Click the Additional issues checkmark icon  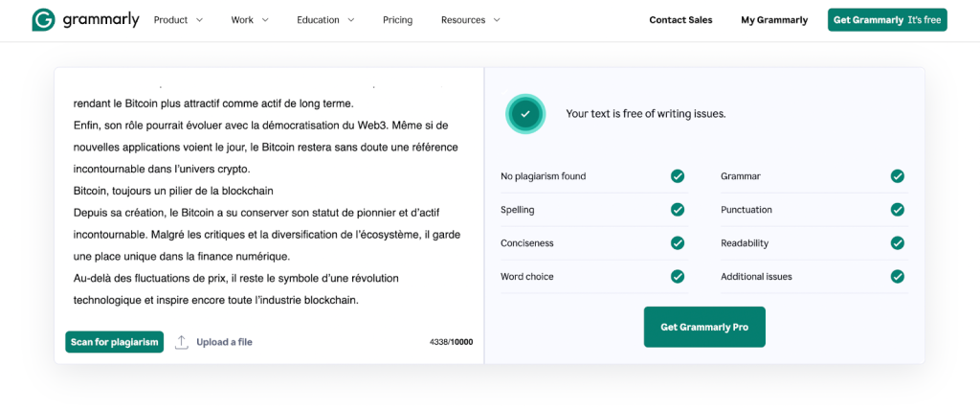pyautogui.click(x=897, y=277)
